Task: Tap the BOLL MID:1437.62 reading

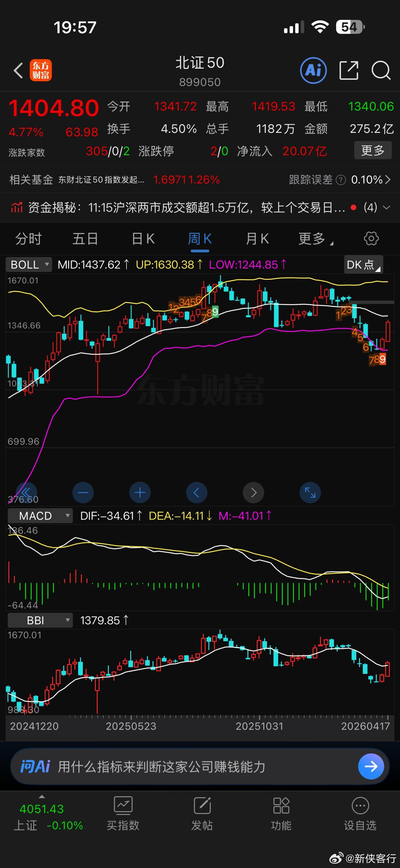Action: pos(93,264)
